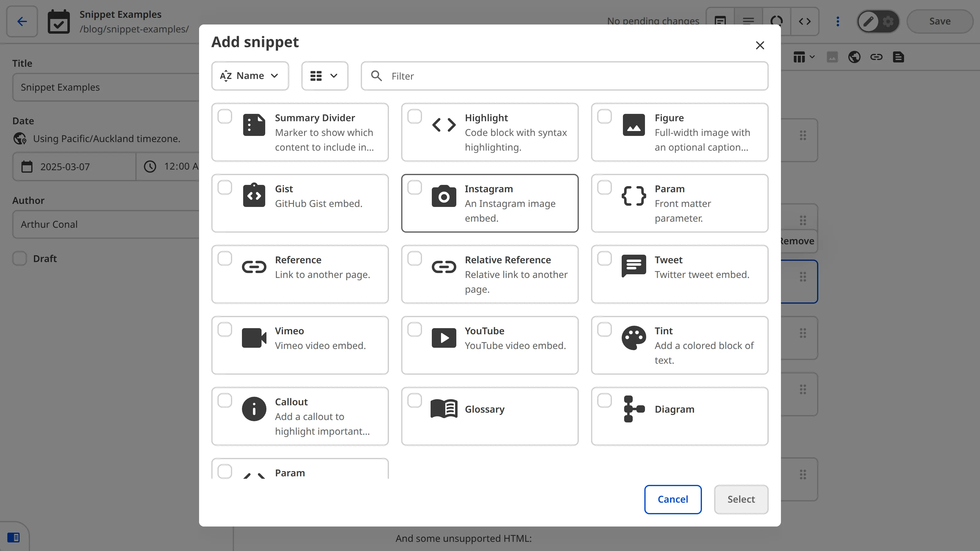
Task: Check the Highlight snippet checkbox
Action: tap(415, 117)
